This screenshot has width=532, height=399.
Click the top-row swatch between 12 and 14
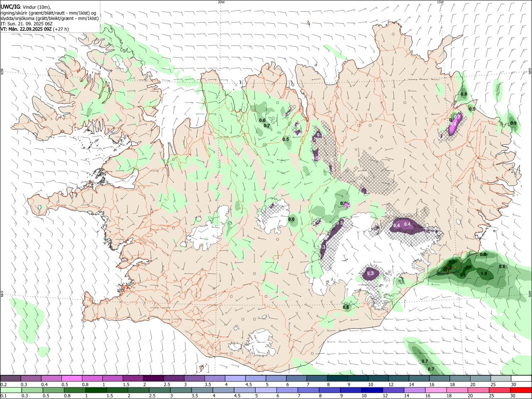click(x=398, y=378)
